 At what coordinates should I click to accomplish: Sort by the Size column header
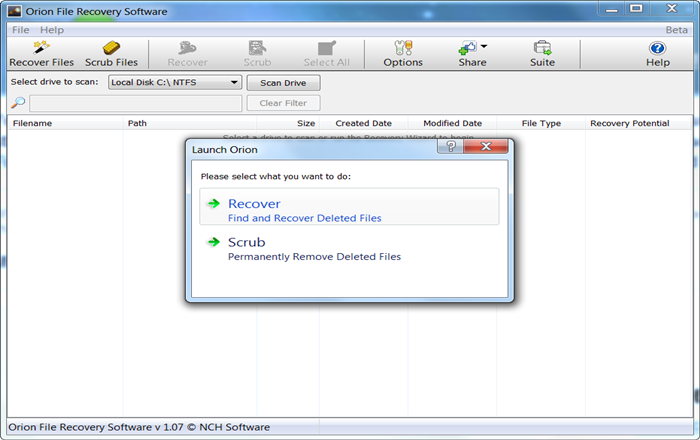coord(288,123)
